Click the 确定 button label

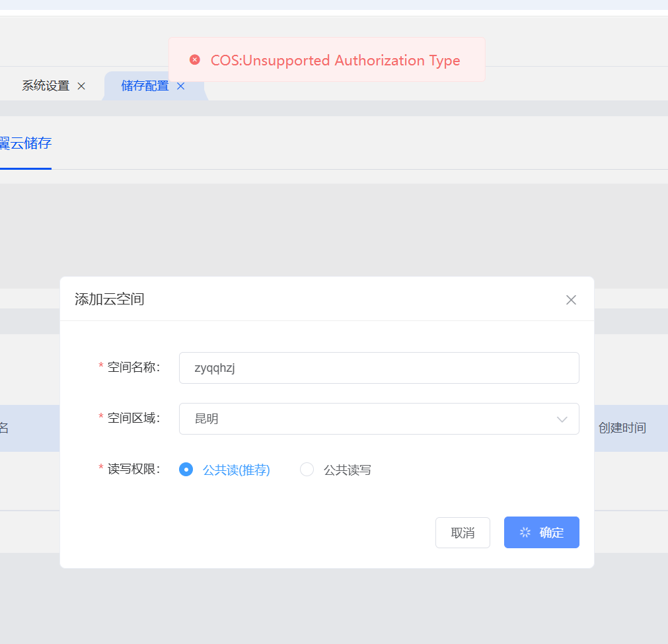(552, 533)
